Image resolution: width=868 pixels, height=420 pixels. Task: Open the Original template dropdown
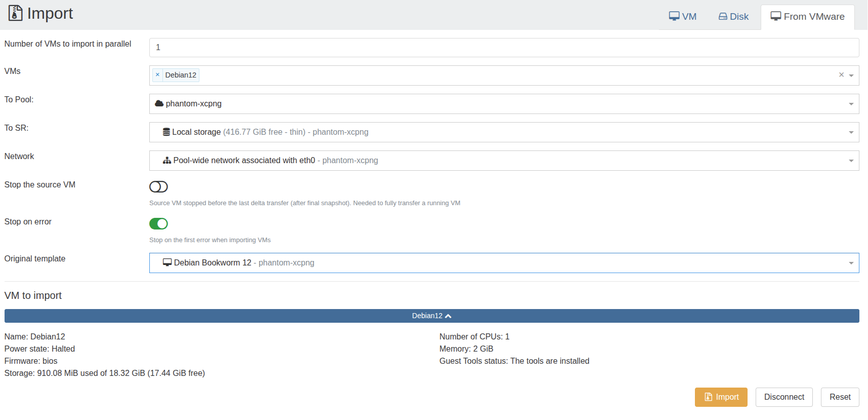(851, 263)
